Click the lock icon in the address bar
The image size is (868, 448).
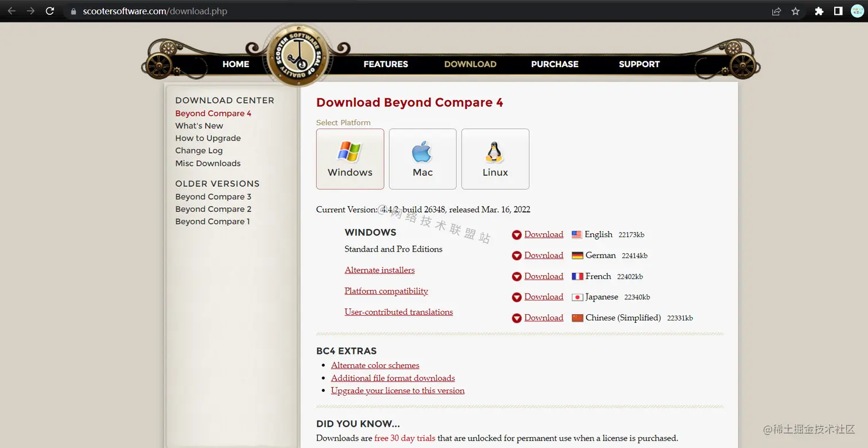[x=73, y=11]
